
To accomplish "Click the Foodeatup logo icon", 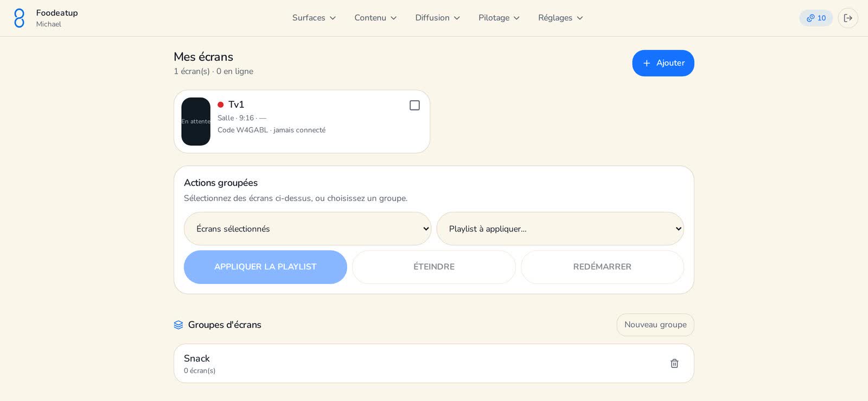I will click(x=19, y=18).
